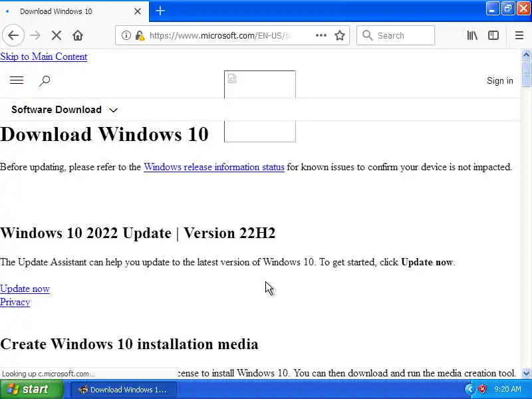Screen dimensions: 532x399
Task: Click the Download Windows 10 heading
Action: pyautogui.click(x=104, y=134)
